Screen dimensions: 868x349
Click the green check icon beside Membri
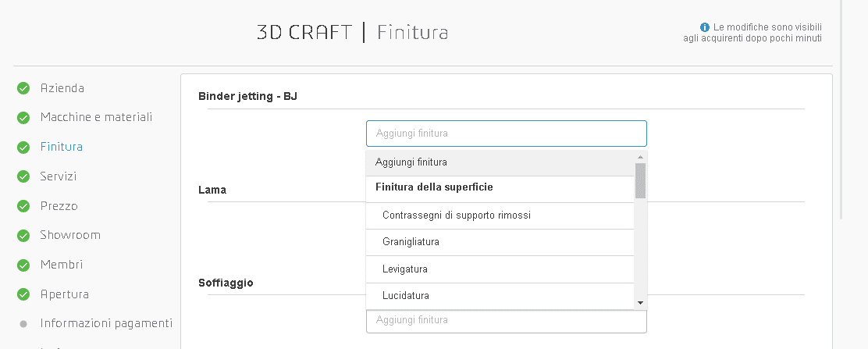point(23,265)
